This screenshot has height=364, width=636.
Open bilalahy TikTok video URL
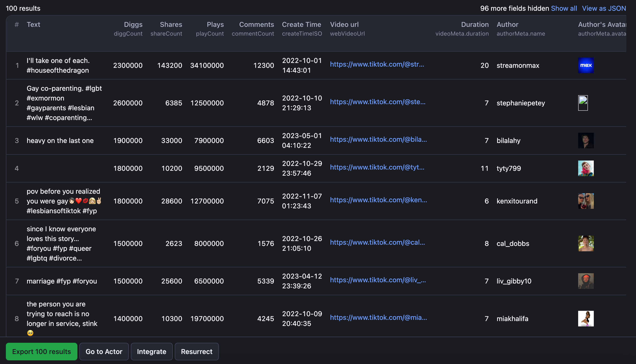point(377,140)
